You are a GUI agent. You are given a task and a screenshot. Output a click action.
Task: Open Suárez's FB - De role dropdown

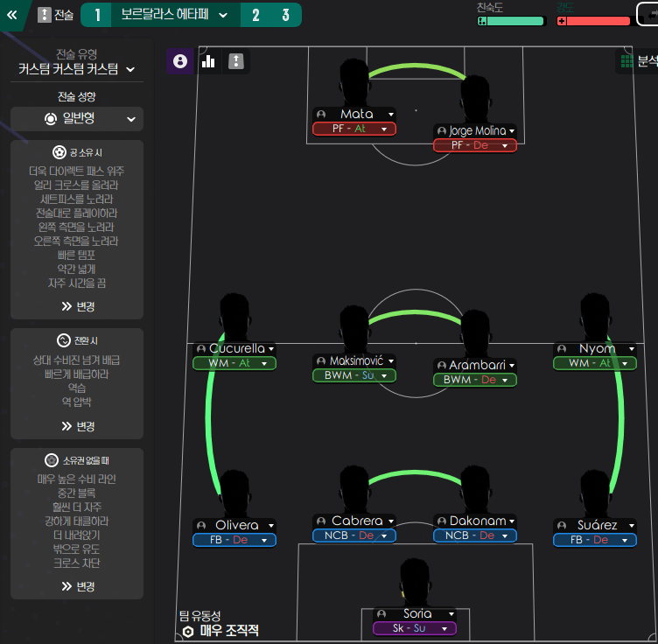pos(595,540)
